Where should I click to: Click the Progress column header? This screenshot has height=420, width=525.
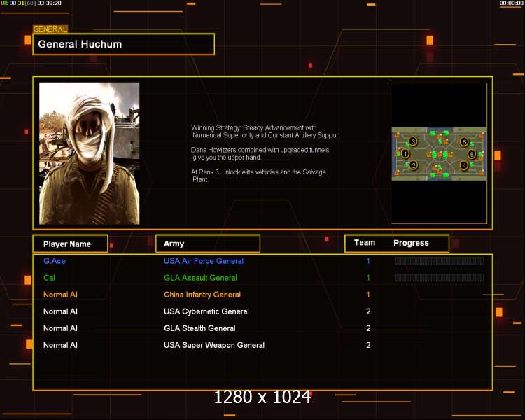click(x=411, y=243)
